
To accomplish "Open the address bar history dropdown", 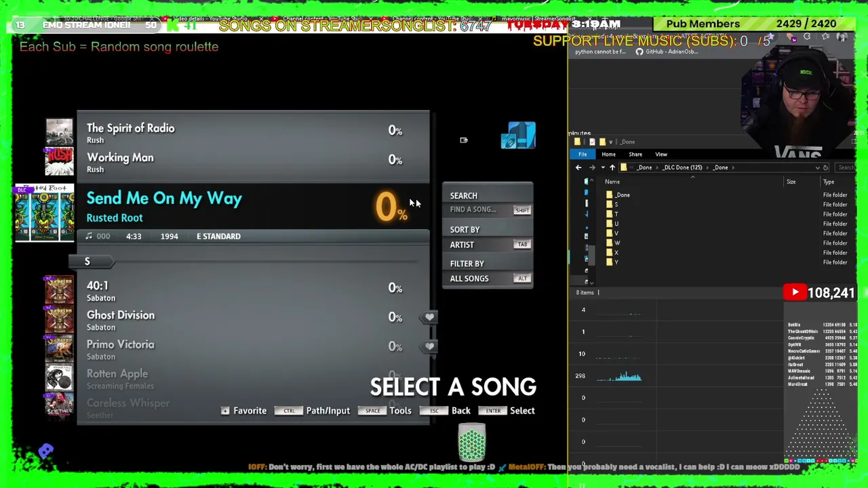I will (x=817, y=167).
